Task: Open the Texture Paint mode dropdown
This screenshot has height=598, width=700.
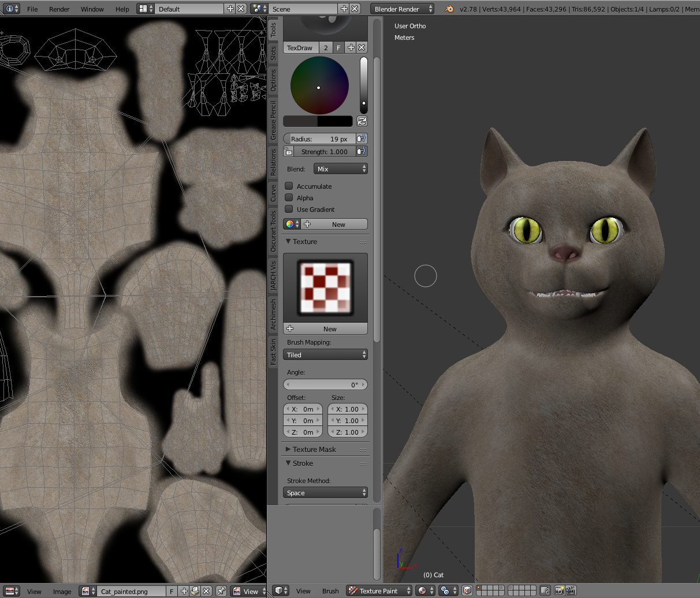Action: pos(379,590)
